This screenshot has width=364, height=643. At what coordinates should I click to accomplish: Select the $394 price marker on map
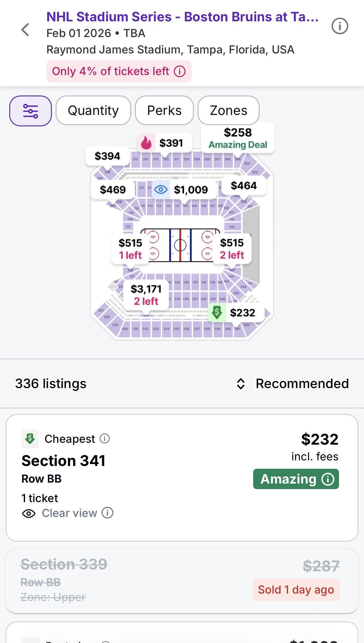click(x=107, y=156)
